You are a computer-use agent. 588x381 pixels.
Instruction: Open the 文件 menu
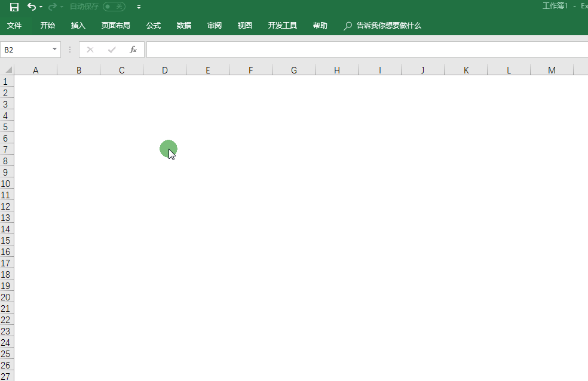(14, 26)
